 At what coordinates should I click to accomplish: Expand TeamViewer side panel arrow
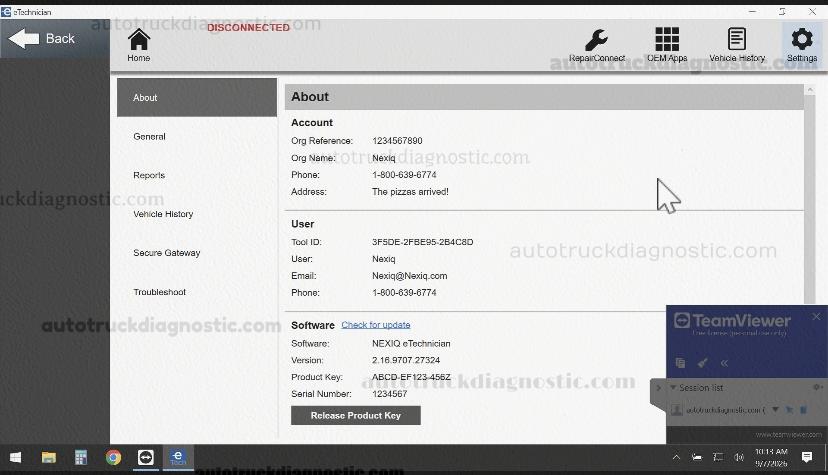click(658, 388)
